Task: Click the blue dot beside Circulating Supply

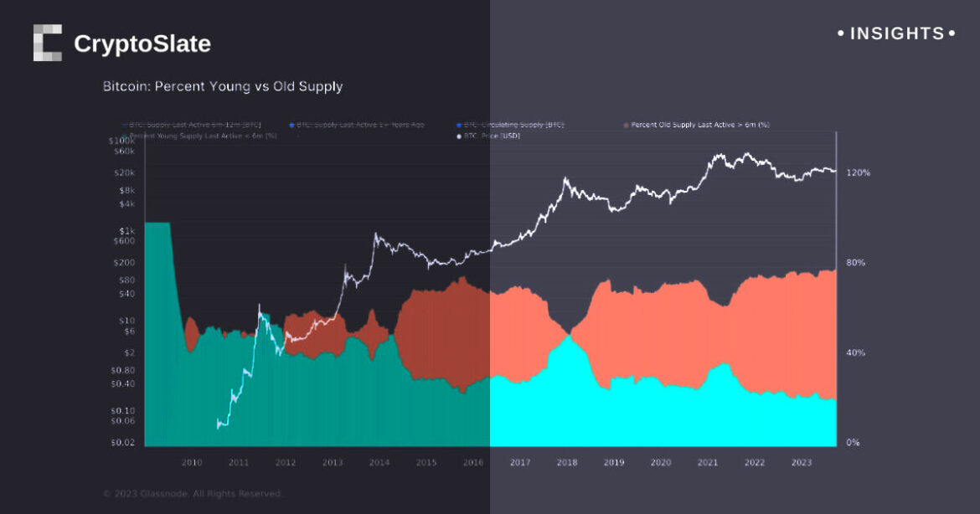Action: [458, 125]
